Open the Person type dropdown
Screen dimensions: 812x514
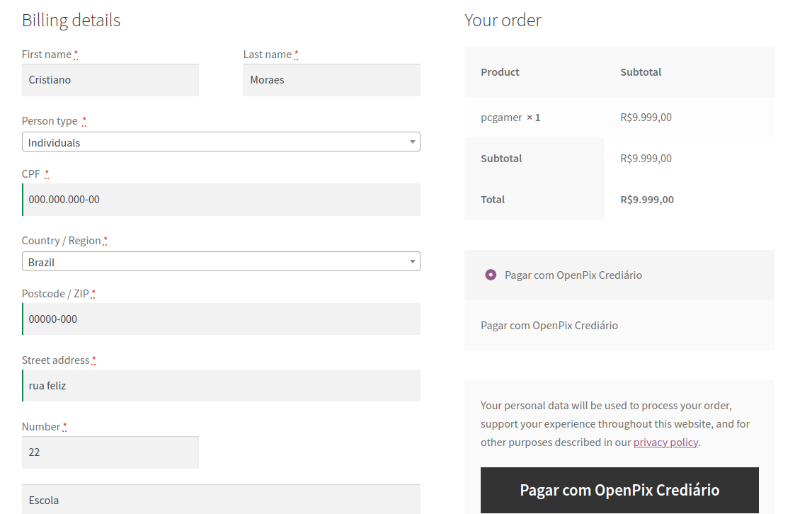(221, 142)
